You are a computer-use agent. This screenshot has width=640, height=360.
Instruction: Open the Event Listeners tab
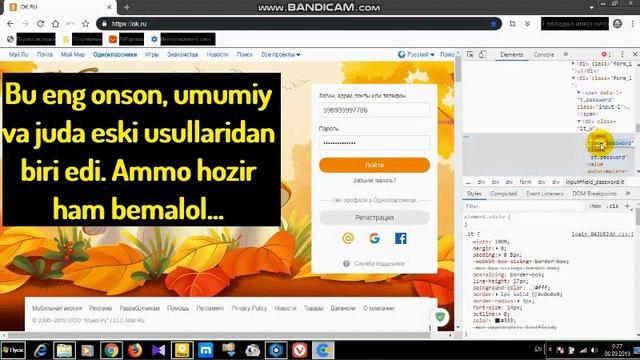(544, 193)
